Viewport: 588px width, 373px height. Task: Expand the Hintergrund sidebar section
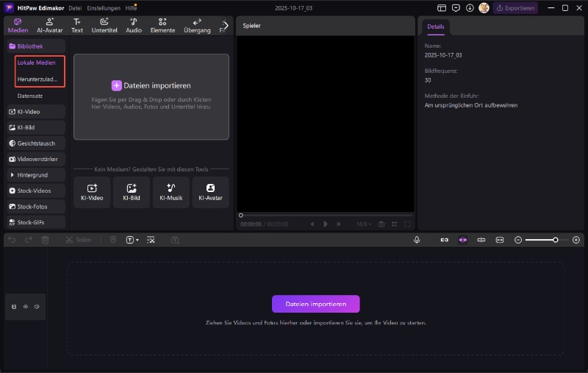(x=36, y=175)
